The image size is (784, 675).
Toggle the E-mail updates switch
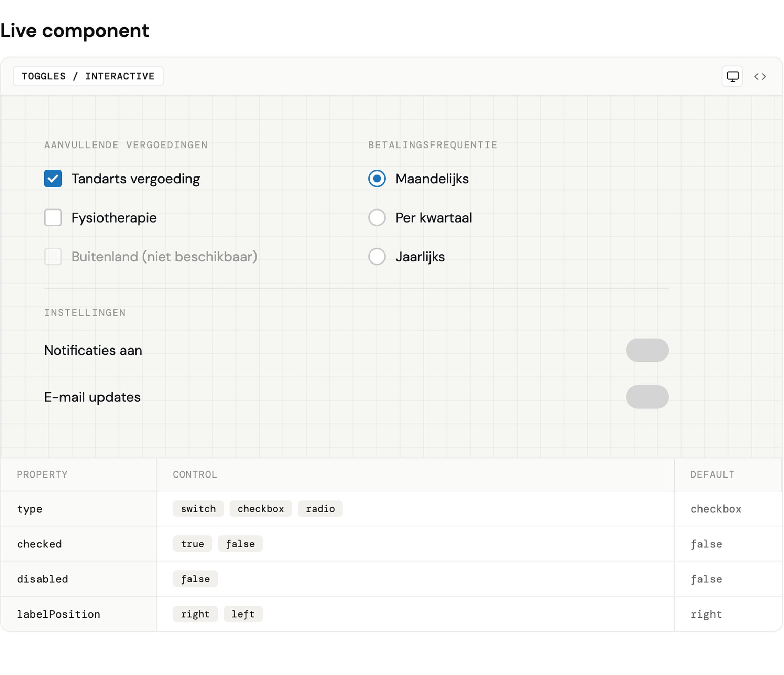pos(647,397)
